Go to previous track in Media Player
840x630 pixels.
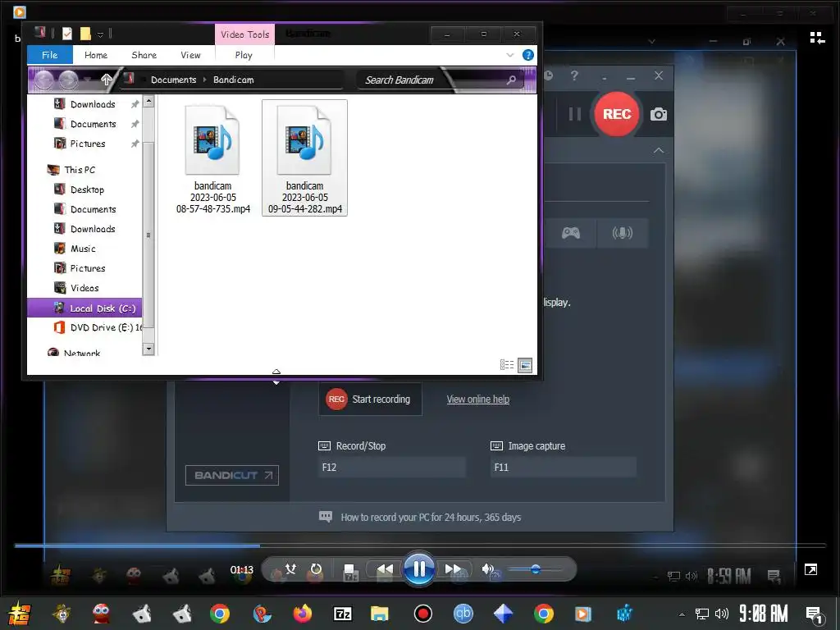[x=384, y=568]
